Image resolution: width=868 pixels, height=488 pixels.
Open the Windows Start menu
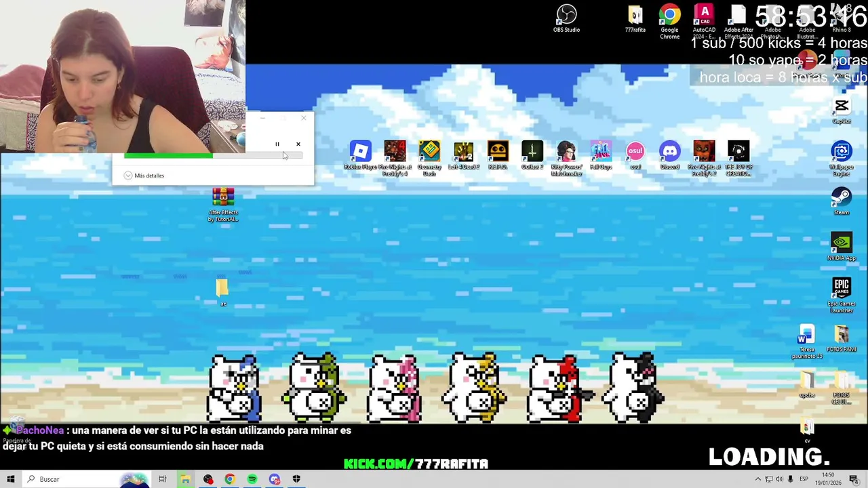tap(10, 479)
